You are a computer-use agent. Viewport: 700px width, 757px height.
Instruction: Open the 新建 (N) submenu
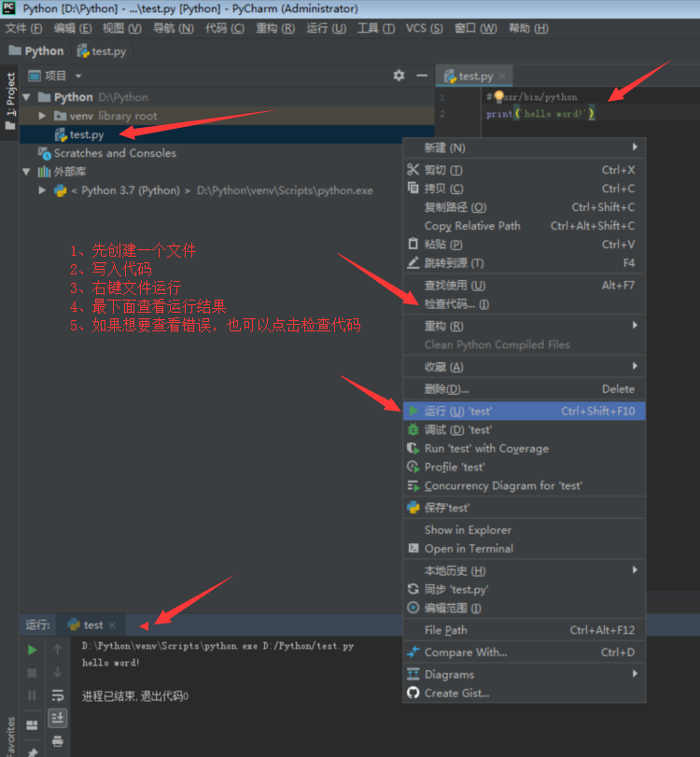click(525, 147)
